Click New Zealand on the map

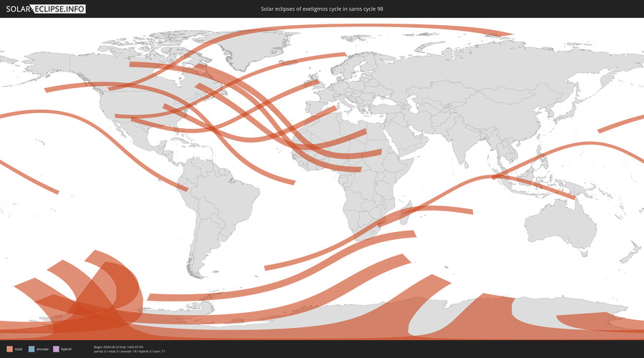(x=630, y=251)
